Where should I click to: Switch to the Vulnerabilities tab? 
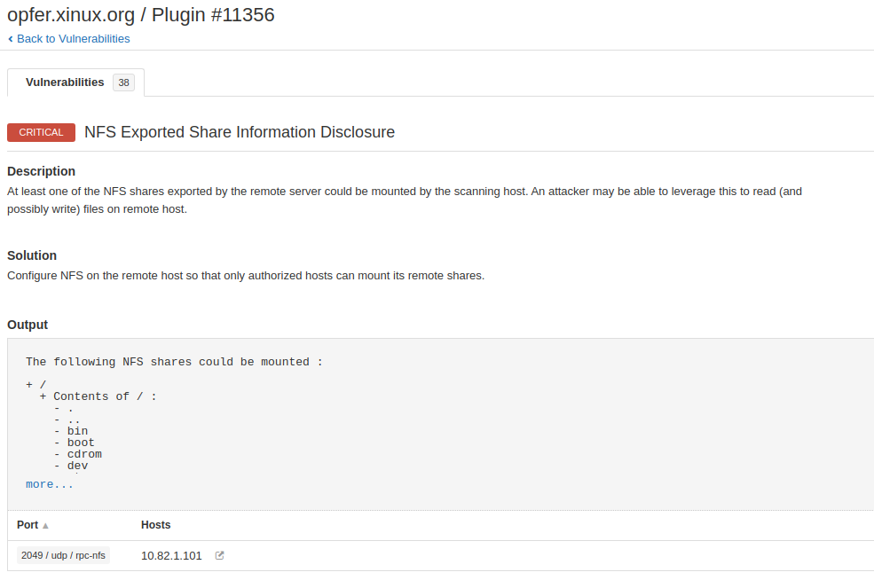(65, 82)
